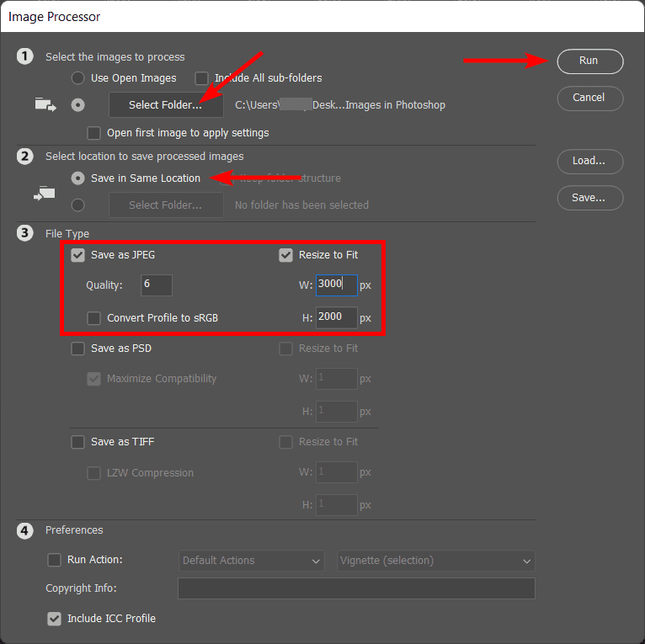The image size is (645, 644).
Task: Click the destination folder icon in section 2
Action: (x=45, y=193)
